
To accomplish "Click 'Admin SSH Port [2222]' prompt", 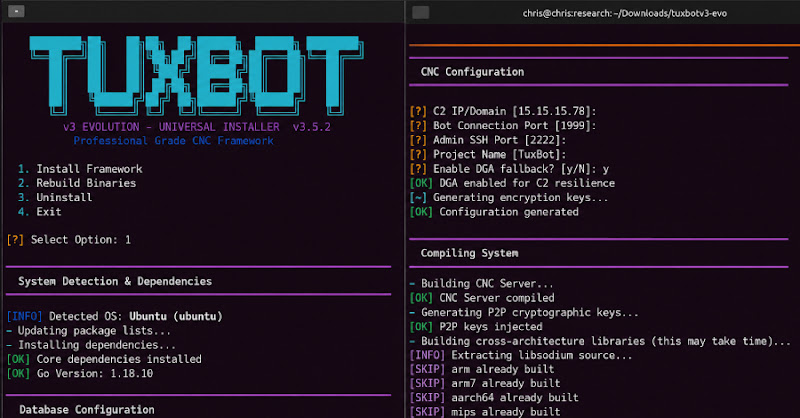I will (x=488, y=140).
